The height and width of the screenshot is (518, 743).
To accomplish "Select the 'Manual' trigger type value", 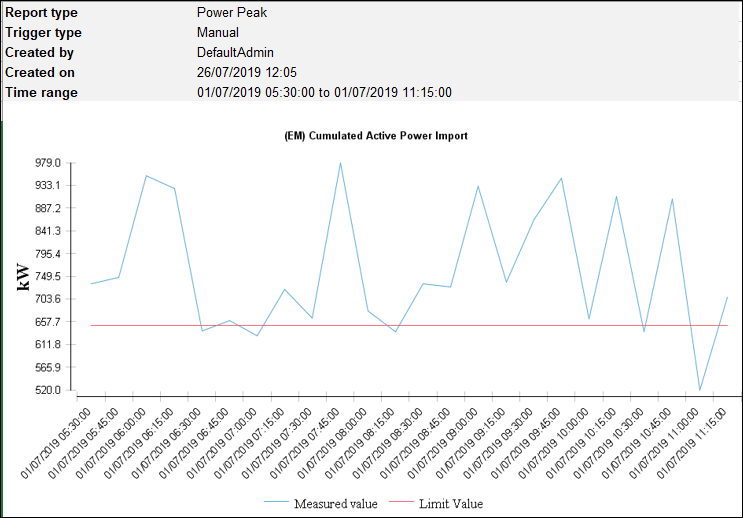I will click(x=217, y=32).
